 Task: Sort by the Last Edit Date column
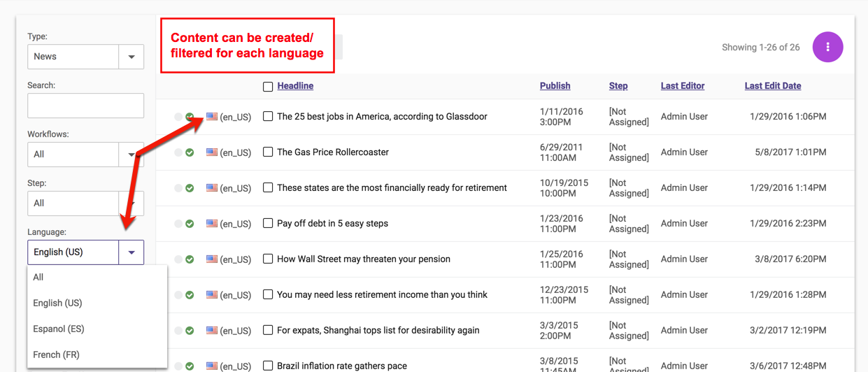(x=773, y=86)
